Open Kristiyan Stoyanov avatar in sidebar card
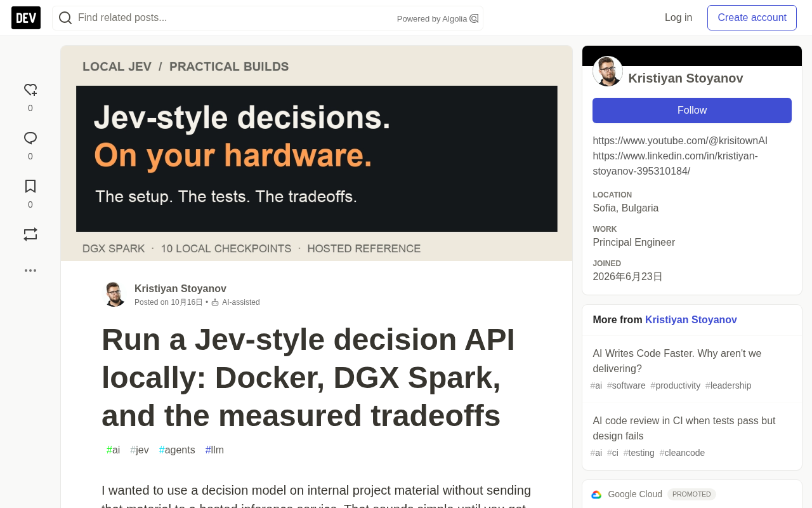The width and height of the screenshot is (812, 508). click(x=608, y=71)
